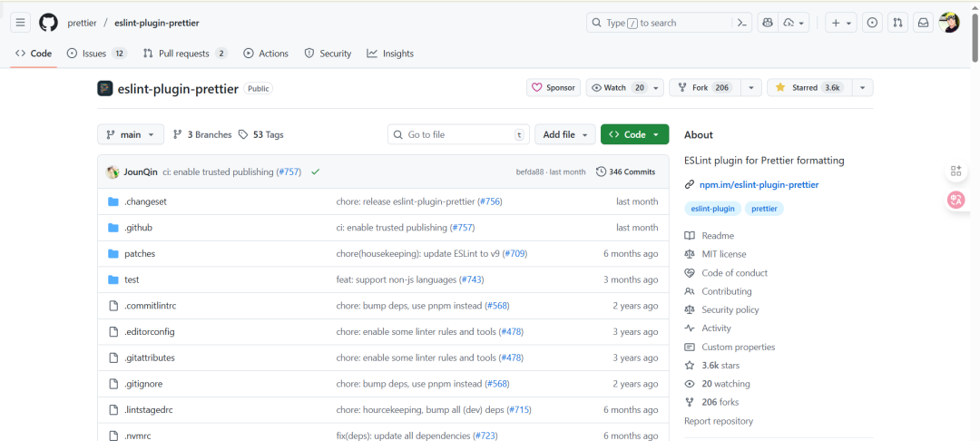The width and height of the screenshot is (980, 441).
Task: Go to GitHub home via Octocat logo
Action: (x=48, y=23)
